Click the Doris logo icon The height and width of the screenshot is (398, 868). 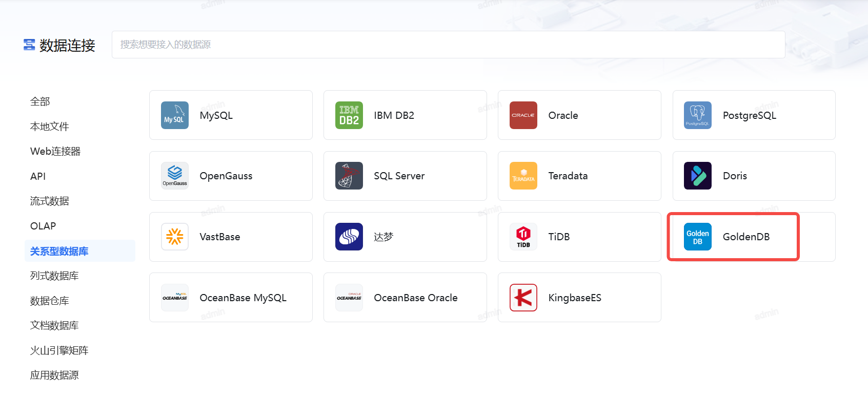(x=698, y=176)
